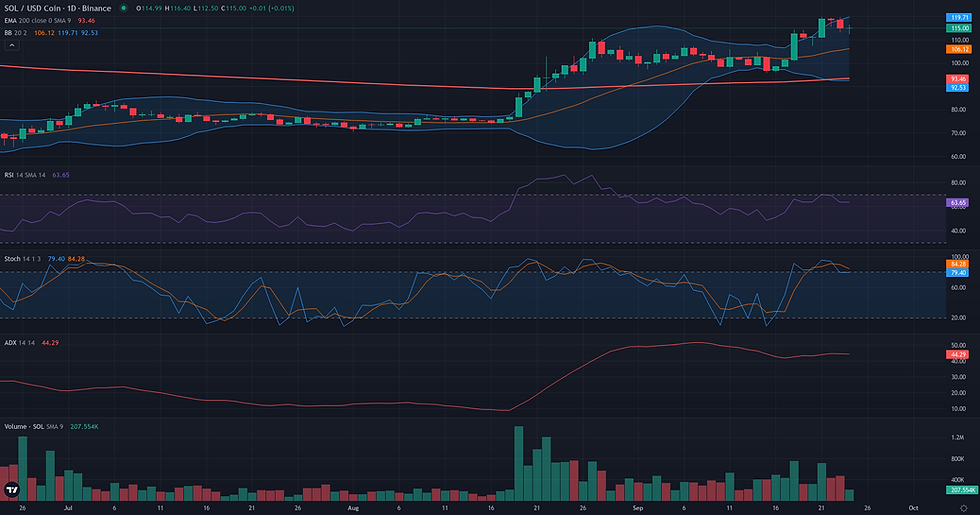Select the ADX 14 14 legend
The height and width of the screenshot is (515, 980).
(x=19, y=342)
